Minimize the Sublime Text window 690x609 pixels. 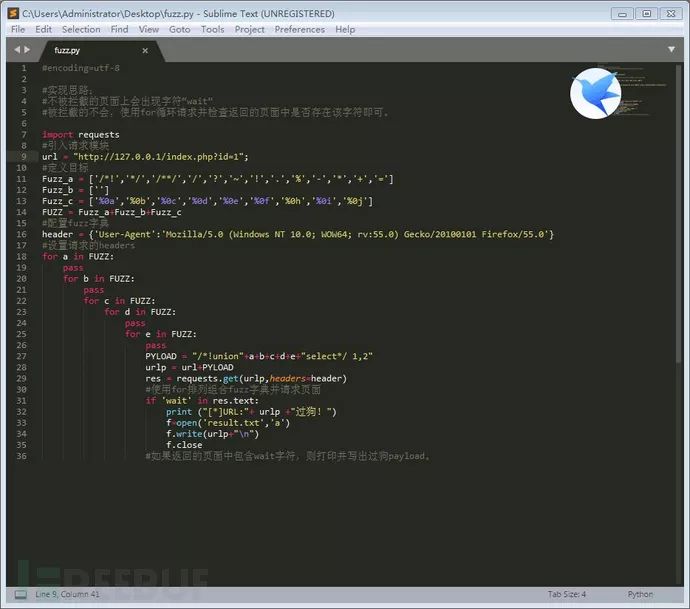click(624, 13)
